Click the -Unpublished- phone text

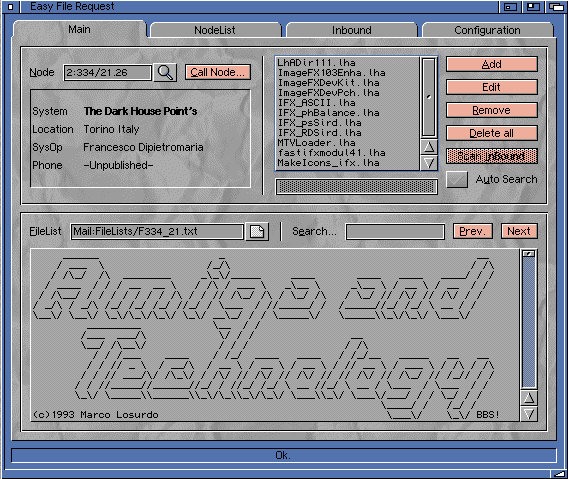[x=118, y=165]
